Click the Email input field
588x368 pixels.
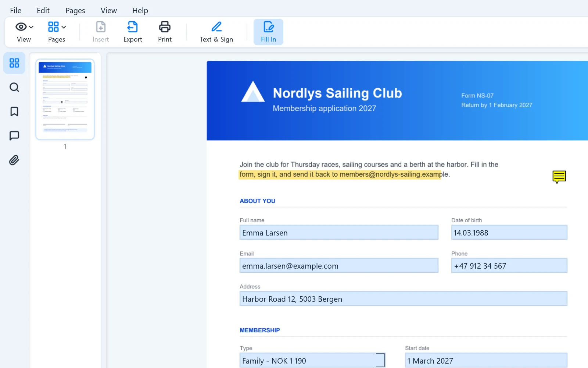[339, 266]
